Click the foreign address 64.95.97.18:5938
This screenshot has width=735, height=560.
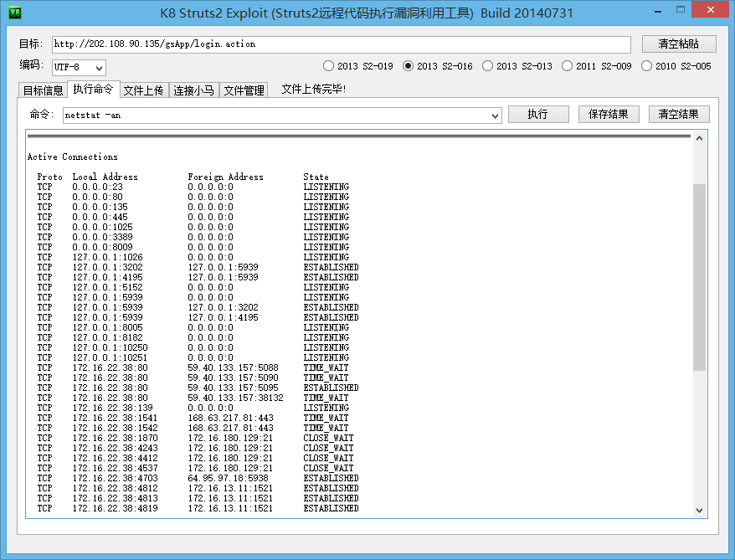[x=229, y=479]
